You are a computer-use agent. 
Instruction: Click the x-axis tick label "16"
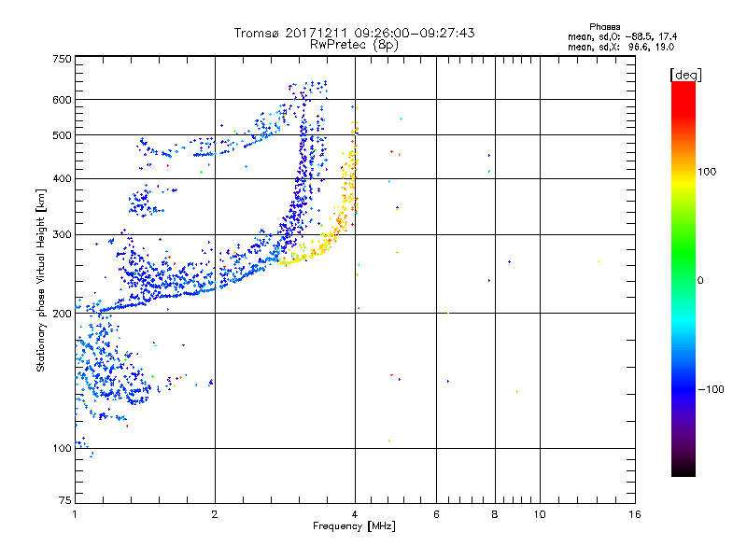tap(635, 514)
